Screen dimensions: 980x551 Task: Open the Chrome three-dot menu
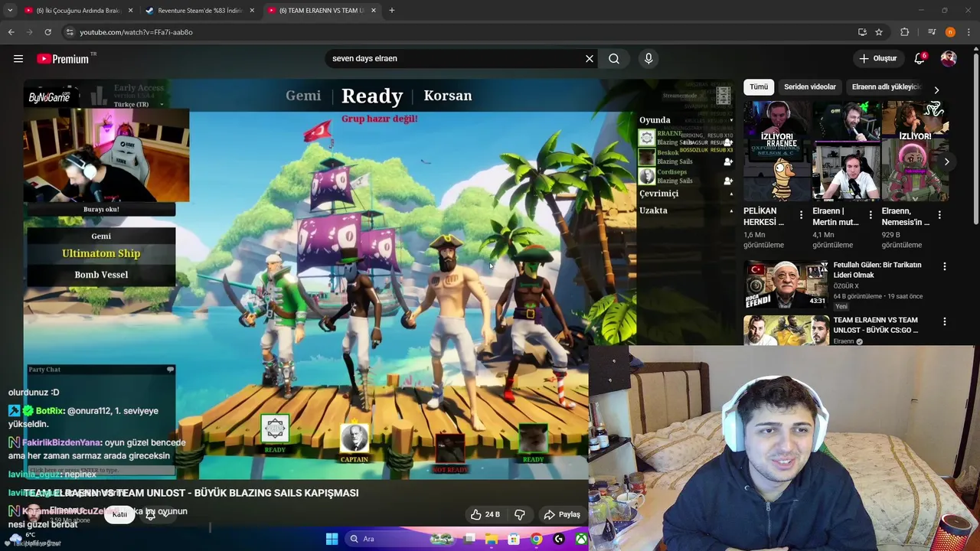969,32
